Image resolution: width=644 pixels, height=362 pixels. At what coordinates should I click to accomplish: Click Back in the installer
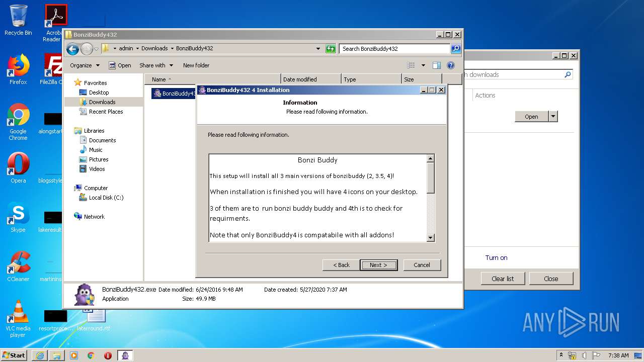point(341,265)
